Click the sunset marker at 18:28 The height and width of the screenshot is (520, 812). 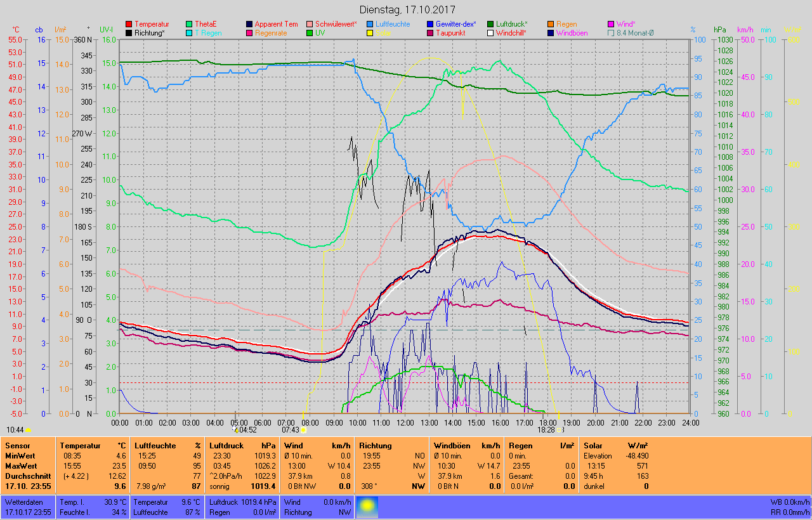[560, 429]
